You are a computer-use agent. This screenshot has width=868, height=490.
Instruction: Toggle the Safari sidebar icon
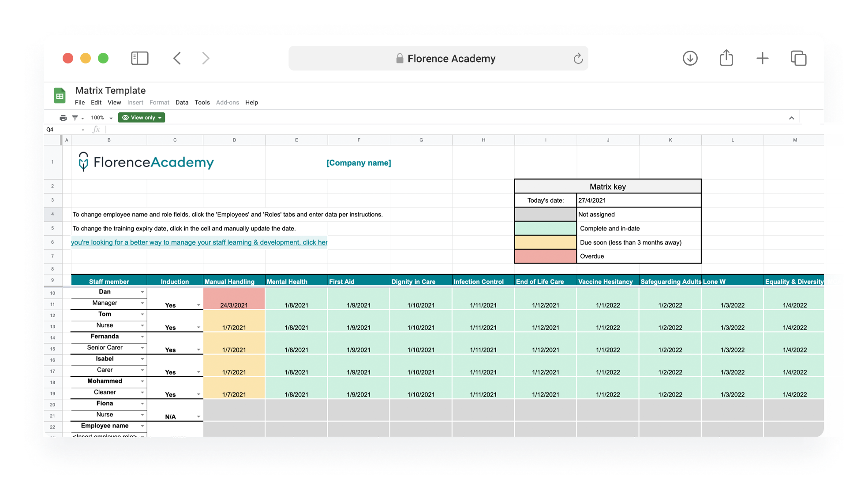(x=139, y=58)
